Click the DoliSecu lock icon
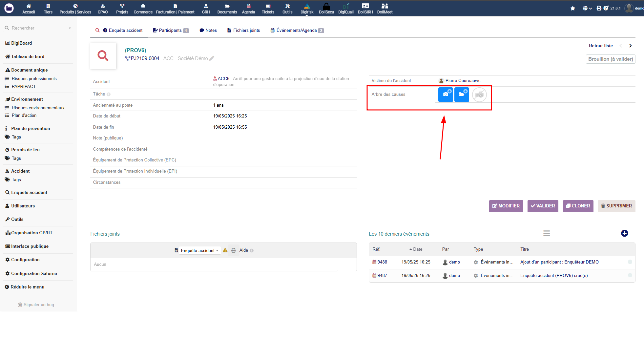The height and width of the screenshot is (339, 644). tap(326, 6)
